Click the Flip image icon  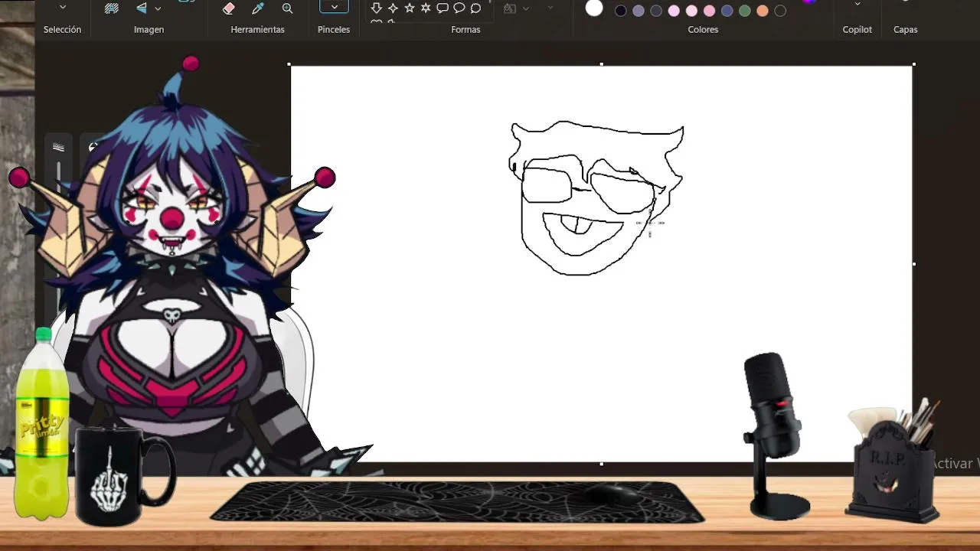[142, 8]
